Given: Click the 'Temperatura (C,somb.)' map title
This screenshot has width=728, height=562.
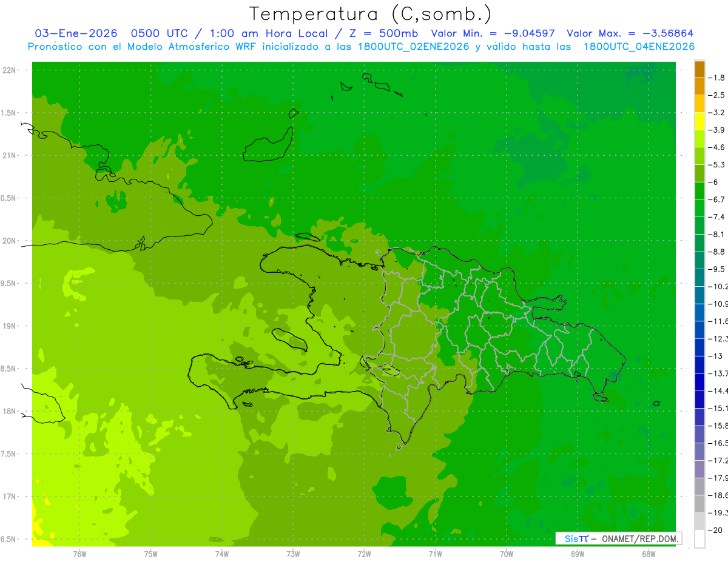Looking at the screenshot, I should point(371,14).
